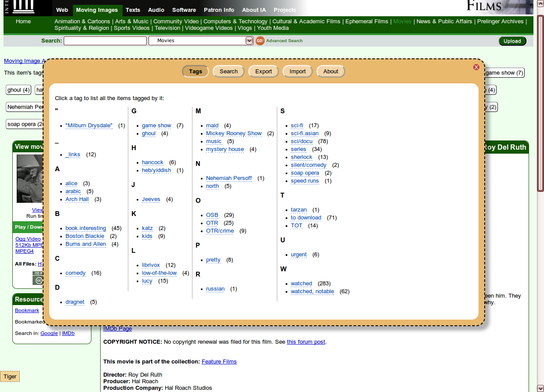The width and height of the screenshot is (544, 392).
Task: Click the copyright status mark above the CC icon
Action: pyautogui.click(x=38, y=273)
